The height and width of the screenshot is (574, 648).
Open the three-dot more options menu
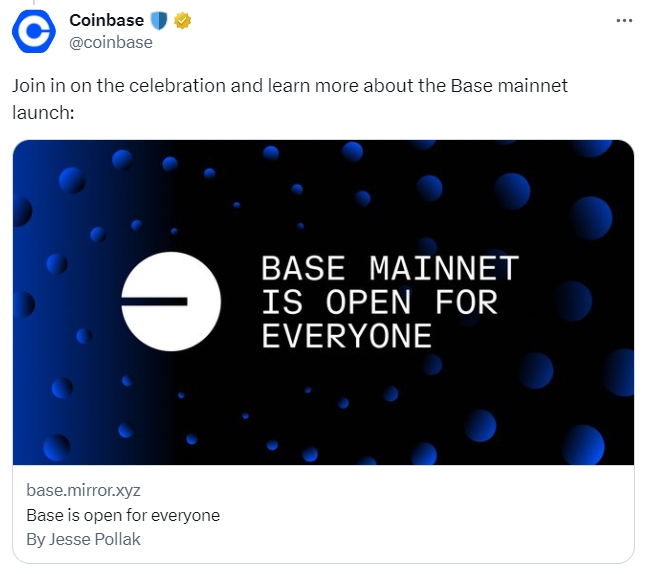click(624, 20)
